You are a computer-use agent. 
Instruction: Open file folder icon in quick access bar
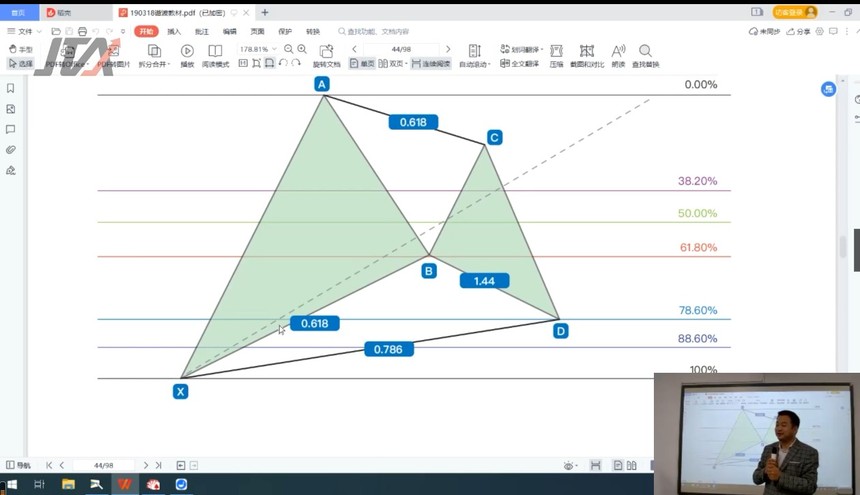(x=56, y=32)
